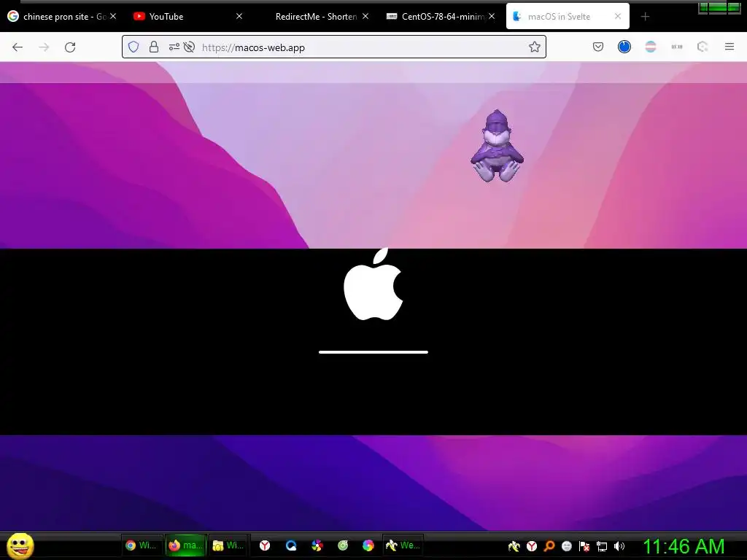Click the banana icon in system tray

(514, 546)
